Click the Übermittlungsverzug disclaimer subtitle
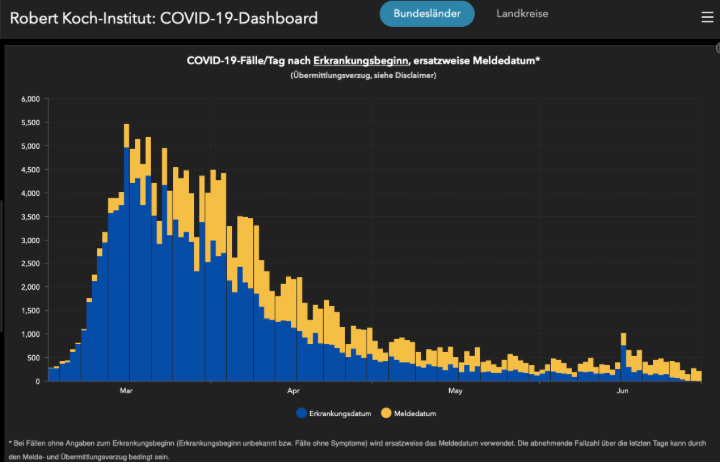Viewport: 724px width, 466px height. (x=363, y=76)
